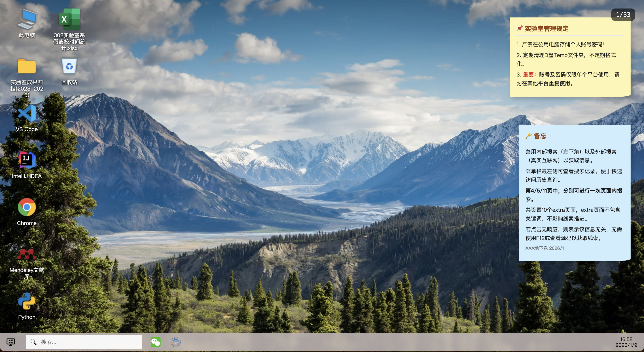Click the 实验室管理规定 sticky note title

[546, 29]
